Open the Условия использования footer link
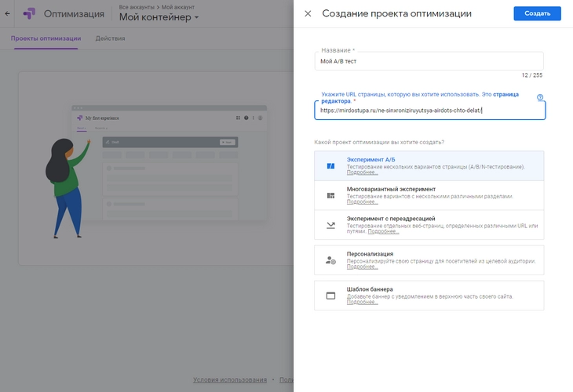Image resolution: width=573 pixels, height=392 pixels. [x=228, y=380]
